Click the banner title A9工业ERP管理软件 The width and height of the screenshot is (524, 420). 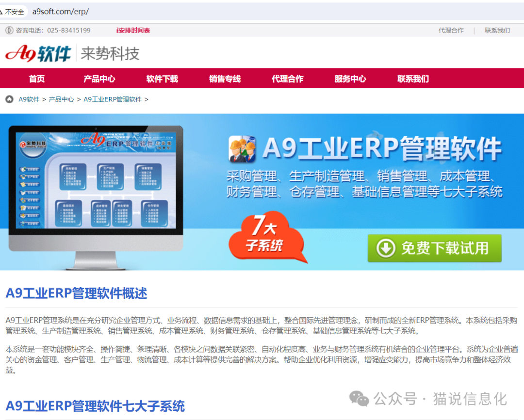[x=382, y=148]
